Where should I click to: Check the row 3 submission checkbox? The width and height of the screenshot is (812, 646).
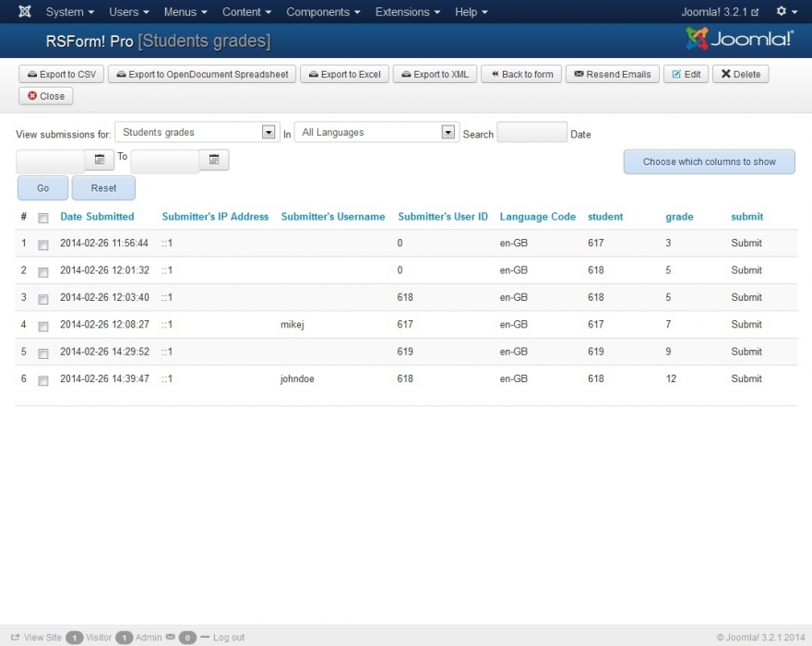click(43, 299)
